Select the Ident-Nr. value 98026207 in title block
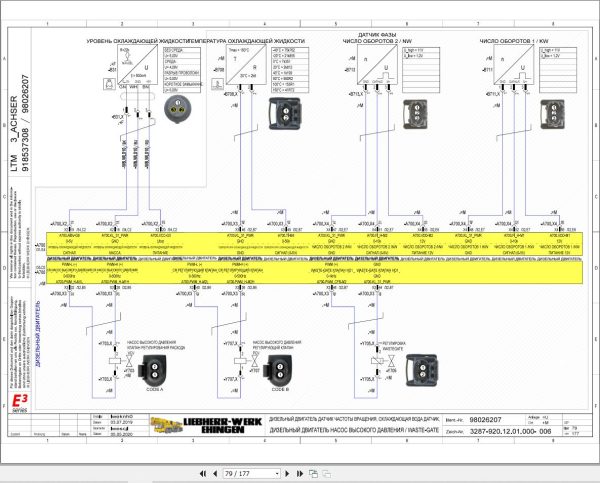The image size is (600, 483). click(485, 420)
